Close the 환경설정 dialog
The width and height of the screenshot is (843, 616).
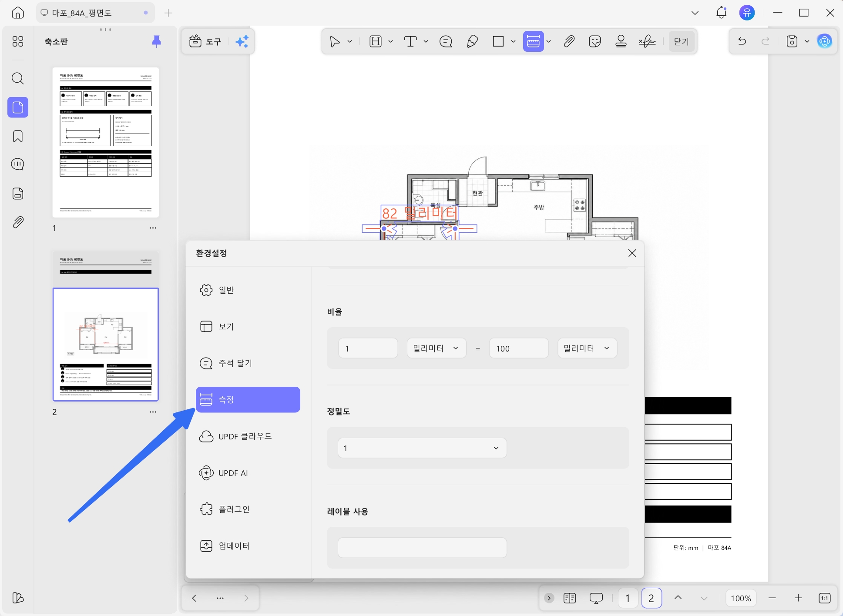pos(632,253)
